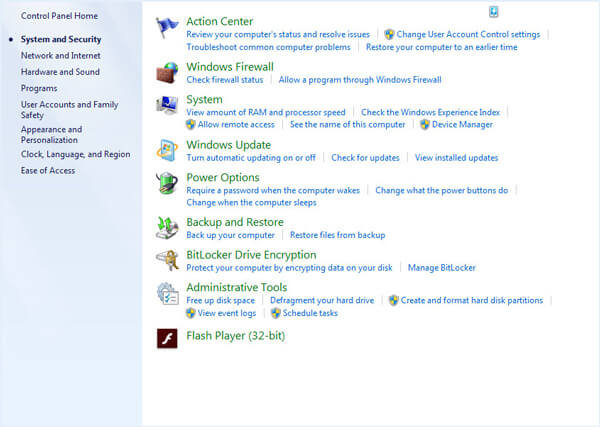600x427 pixels.
Task: Click Check for updates link
Action: click(x=365, y=158)
